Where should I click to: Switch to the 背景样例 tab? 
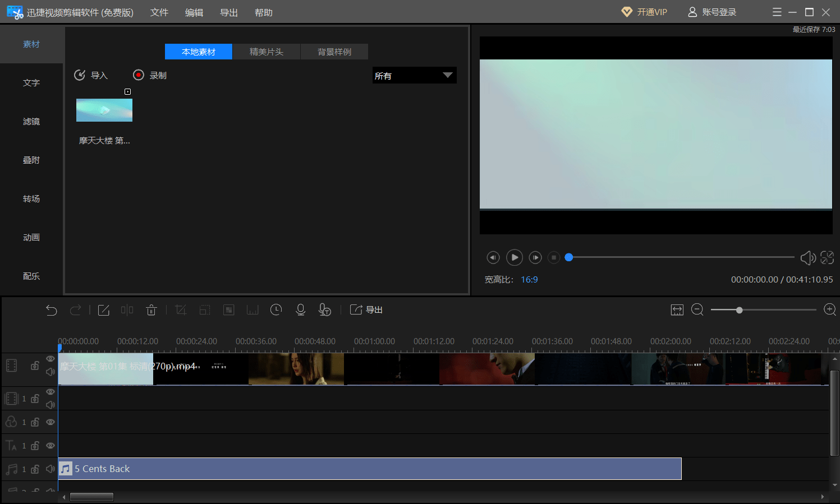click(334, 52)
